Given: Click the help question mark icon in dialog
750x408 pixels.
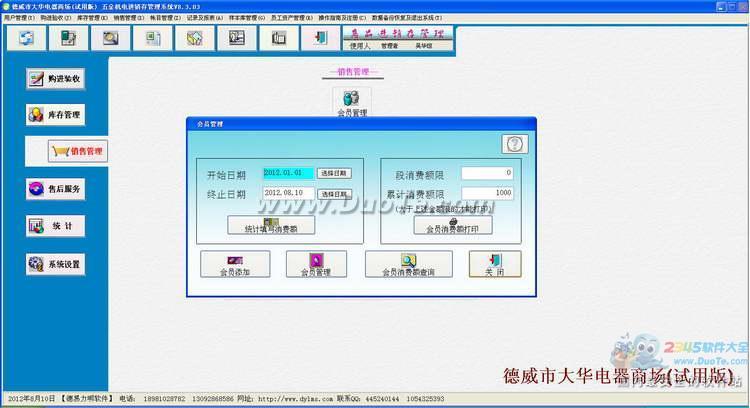Looking at the screenshot, I should [515, 144].
